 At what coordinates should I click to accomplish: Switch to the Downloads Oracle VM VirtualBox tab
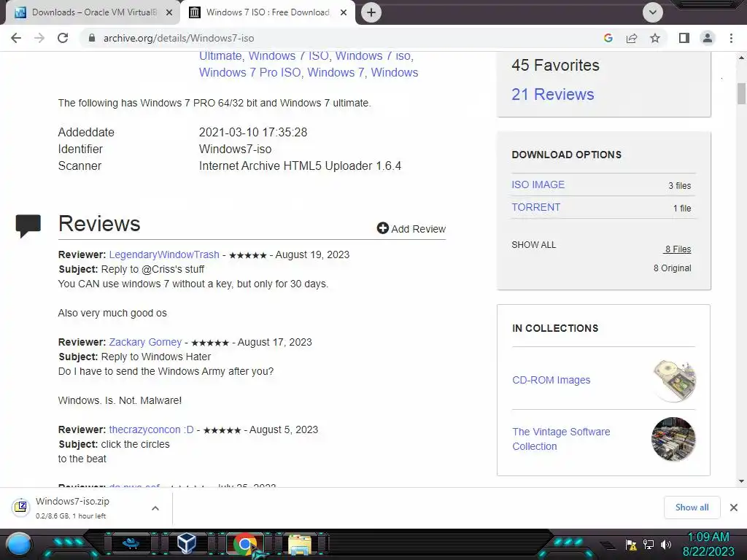(93, 12)
